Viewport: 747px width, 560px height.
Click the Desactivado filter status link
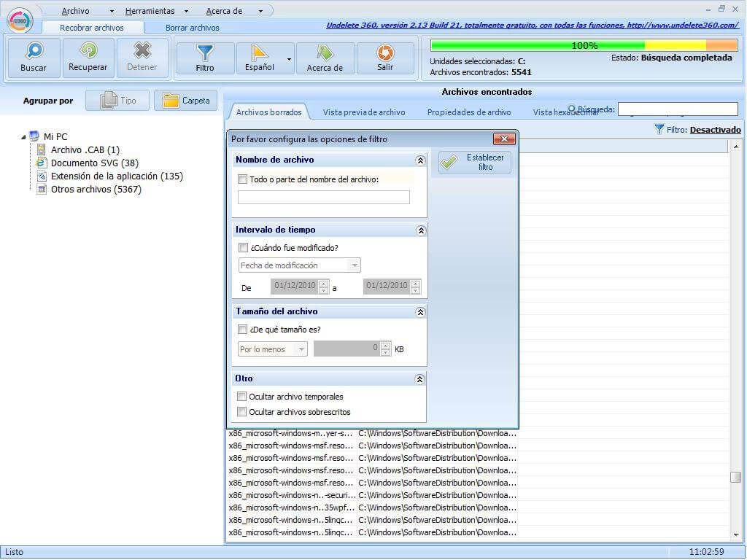click(x=715, y=130)
